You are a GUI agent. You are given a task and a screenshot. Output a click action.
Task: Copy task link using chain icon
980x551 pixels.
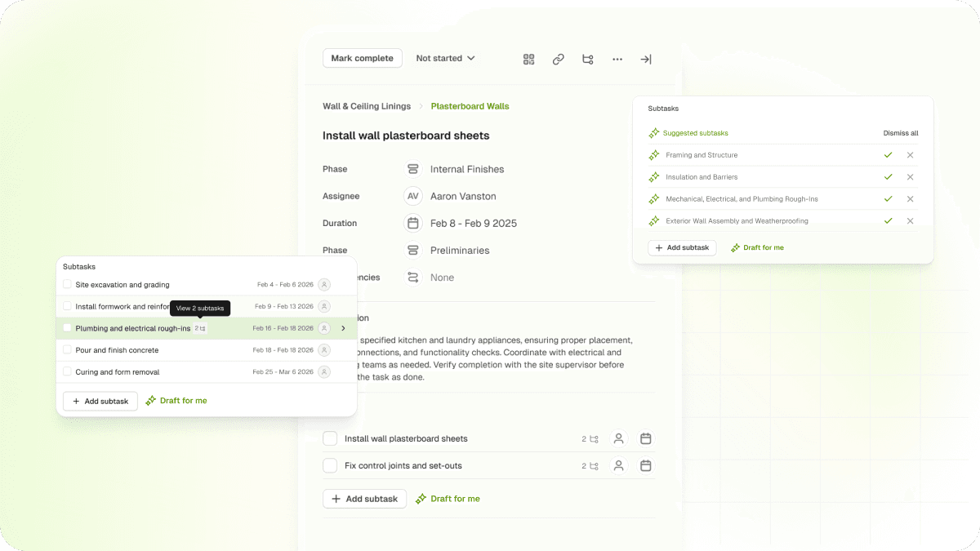559,59
